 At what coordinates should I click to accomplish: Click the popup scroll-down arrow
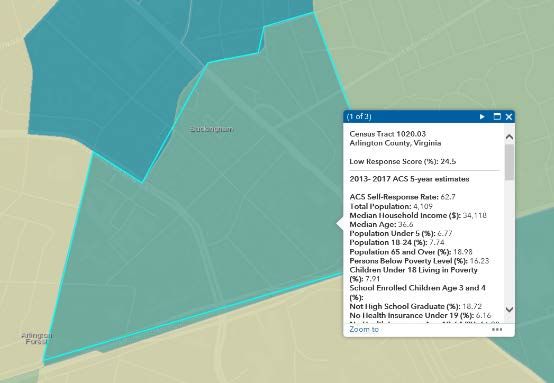point(509,310)
